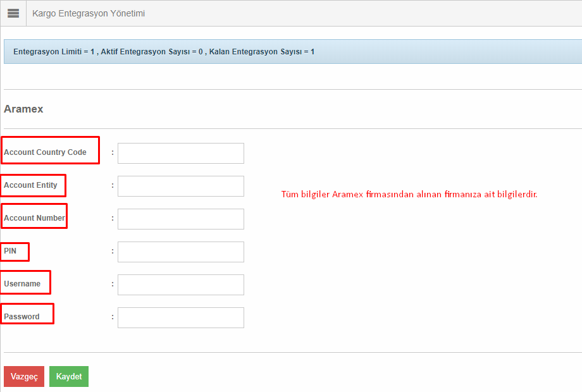The image size is (582, 392).
Task: Click the Password input field
Action: pyautogui.click(x=181, y=318)
